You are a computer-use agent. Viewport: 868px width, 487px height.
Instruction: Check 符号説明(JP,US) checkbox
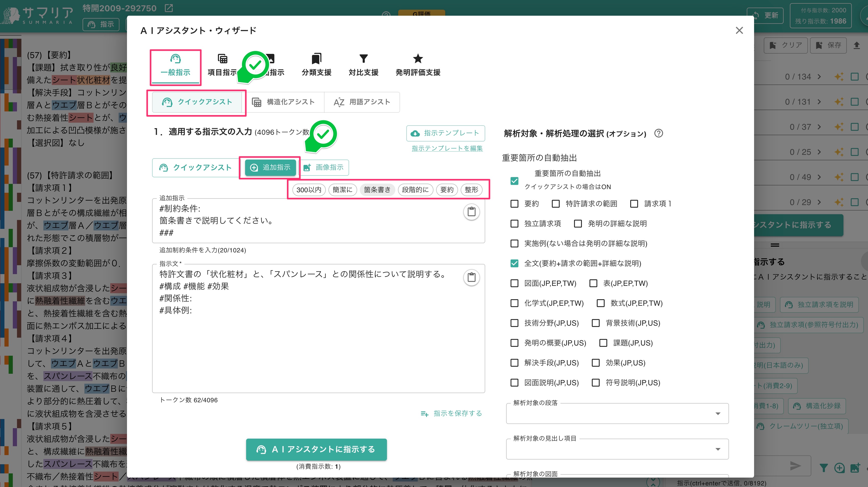596,383
